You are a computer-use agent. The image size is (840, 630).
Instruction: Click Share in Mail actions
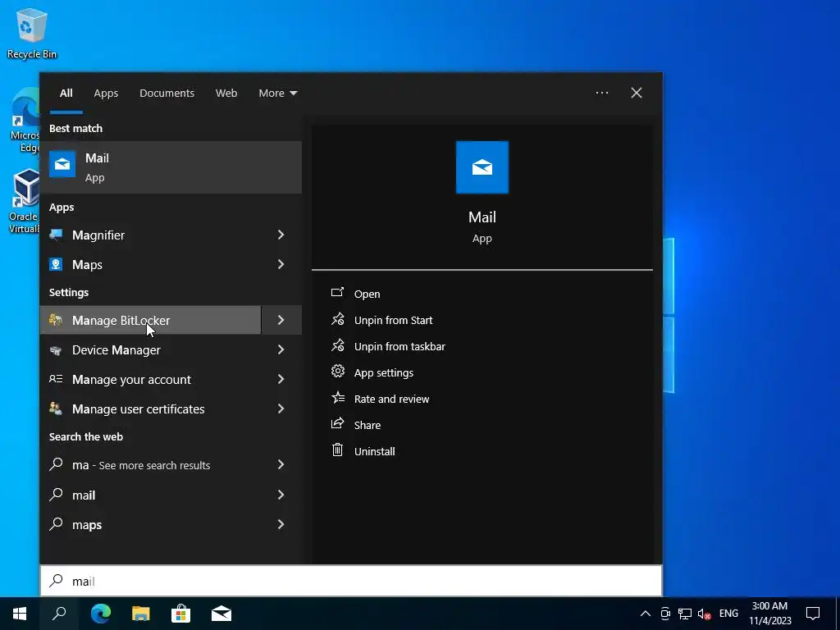(x=367, y=425)
